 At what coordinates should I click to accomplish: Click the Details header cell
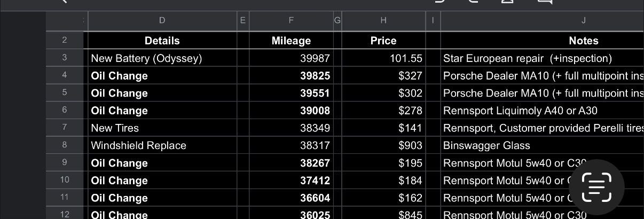point(162,41)
